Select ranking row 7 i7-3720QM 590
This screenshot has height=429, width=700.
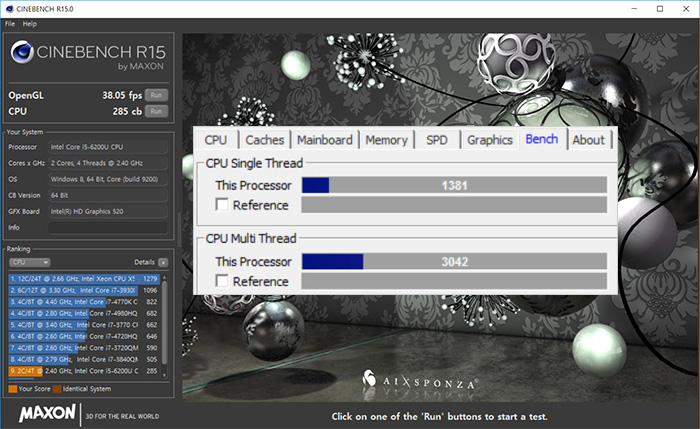click(84, 348)
